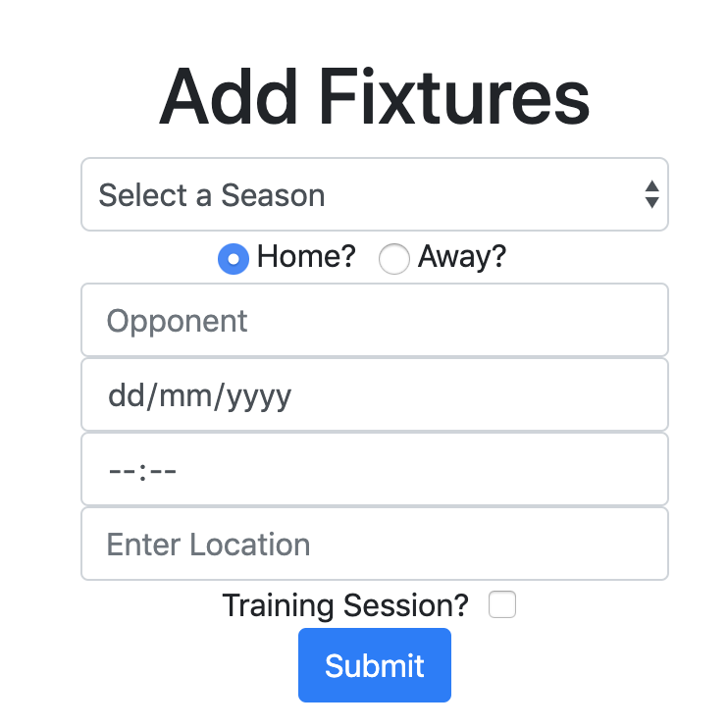Tick the Training Session? checkbox
The width and height of the screenshot is (728, 728).
tap(502, 605)
